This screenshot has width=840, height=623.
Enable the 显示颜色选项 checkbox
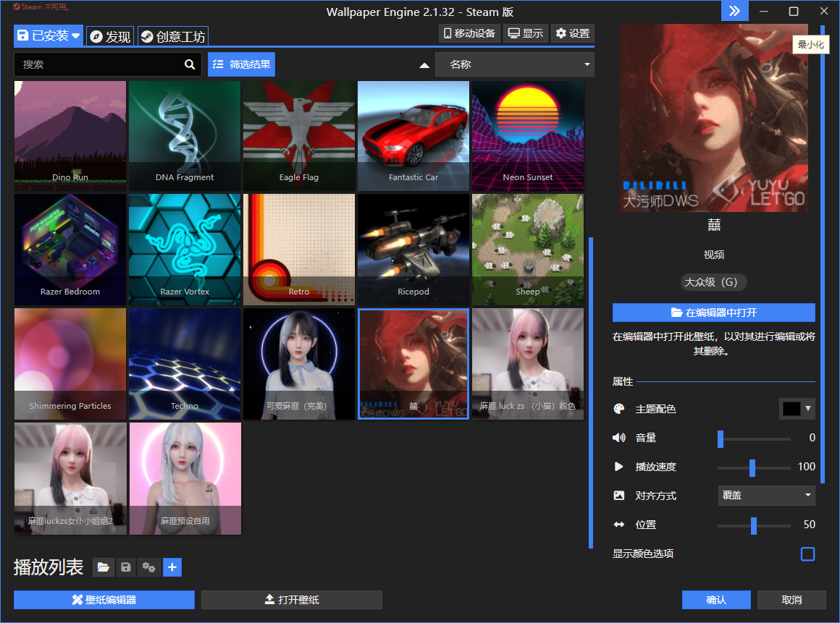point(807,554)
